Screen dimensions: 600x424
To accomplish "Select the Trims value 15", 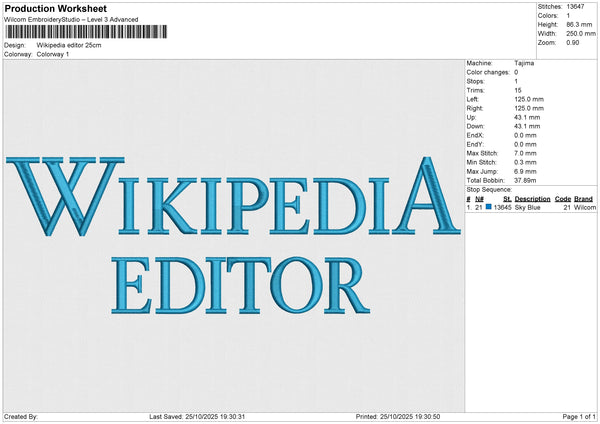I will (518, 90).
